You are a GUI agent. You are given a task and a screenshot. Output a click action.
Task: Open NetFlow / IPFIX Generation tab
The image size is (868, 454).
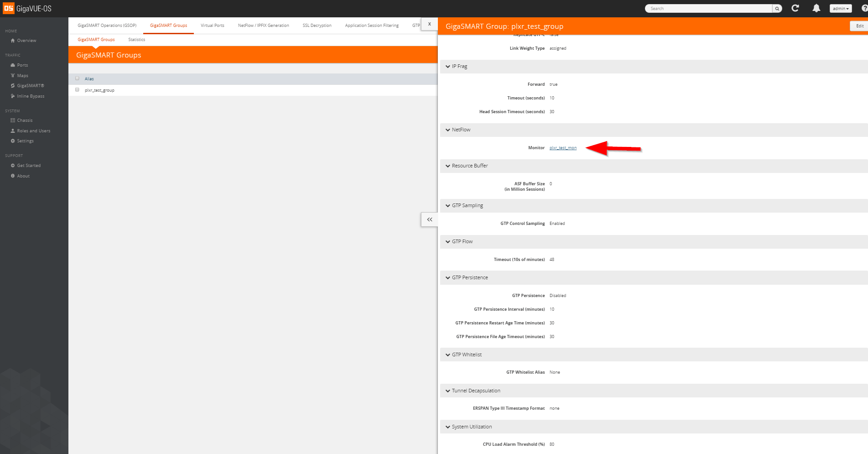click(264, 26)
